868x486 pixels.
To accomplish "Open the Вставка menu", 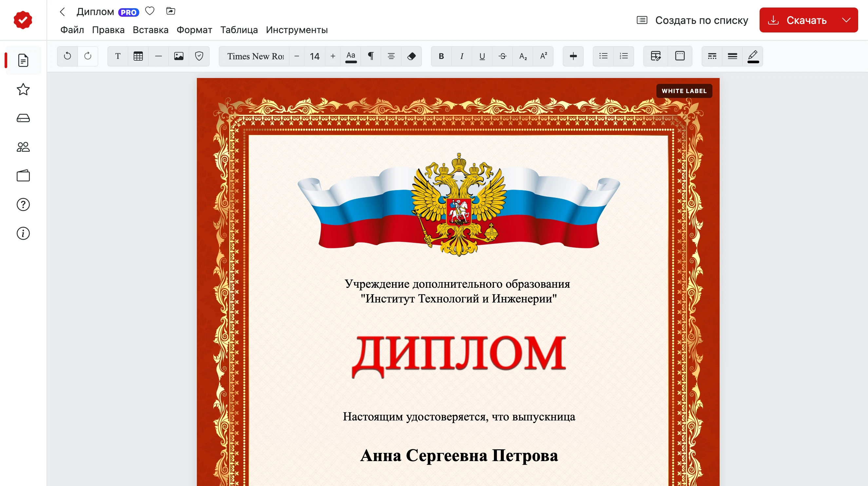I will coord(151,30).
